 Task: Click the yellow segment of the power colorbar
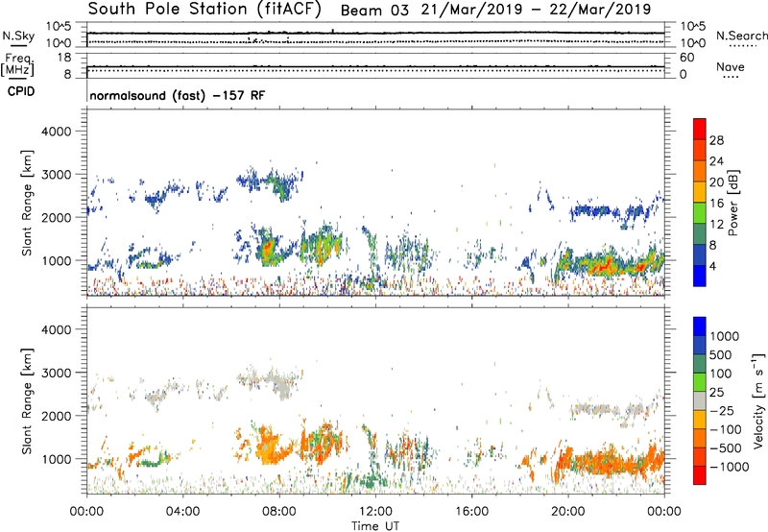(700, 191)
